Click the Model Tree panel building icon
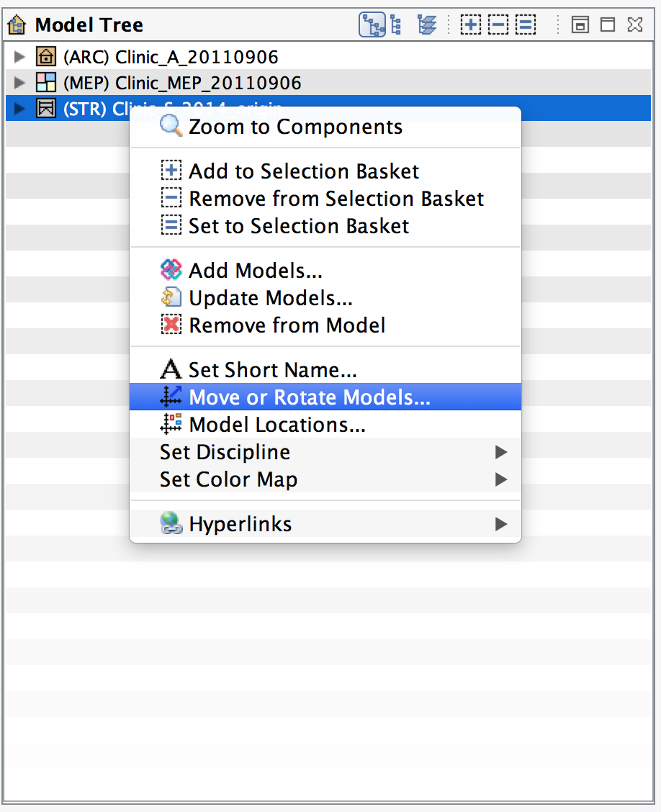661x812 pixels. [x=16, y=24]
